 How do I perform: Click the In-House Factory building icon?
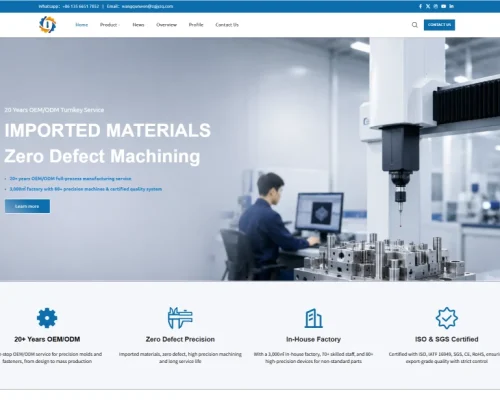click(313, 318)
